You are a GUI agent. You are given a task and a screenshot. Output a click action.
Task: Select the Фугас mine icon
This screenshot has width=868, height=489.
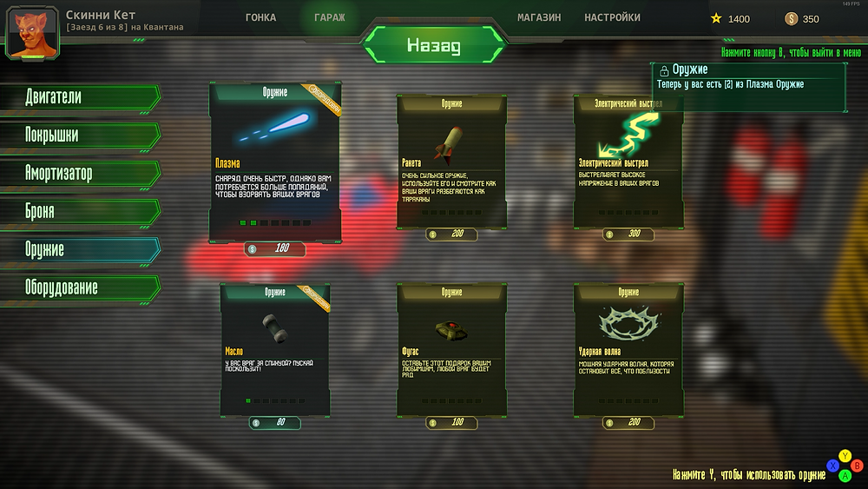(x=451, y=329)
